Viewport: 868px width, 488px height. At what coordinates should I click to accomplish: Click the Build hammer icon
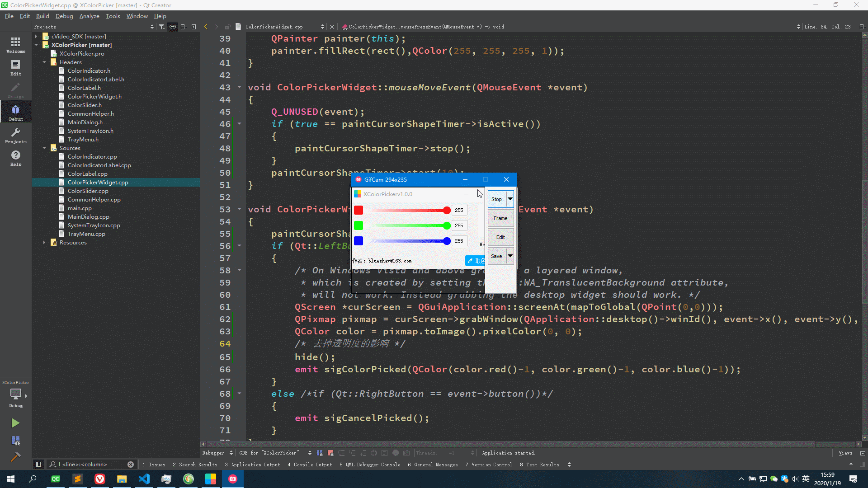15,457
